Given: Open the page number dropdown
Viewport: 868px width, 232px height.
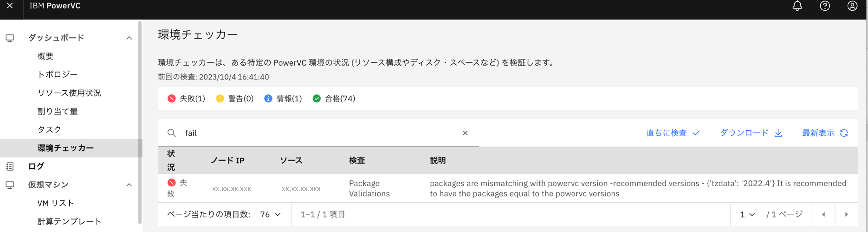Looking at the screenshot, I should pyautogui.click(x=747, y=214).
